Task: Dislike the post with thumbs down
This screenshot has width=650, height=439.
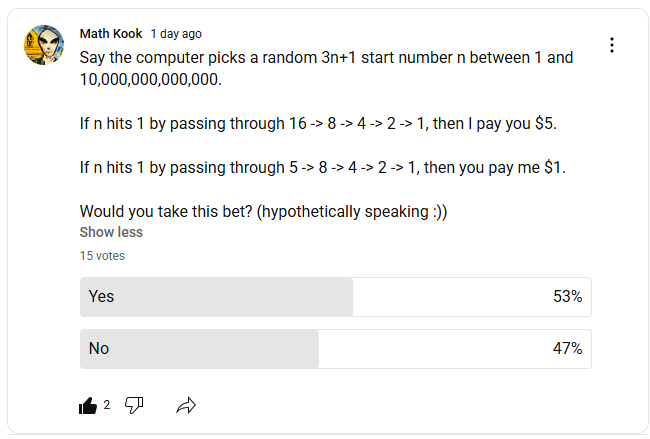Action: [135, 405]
